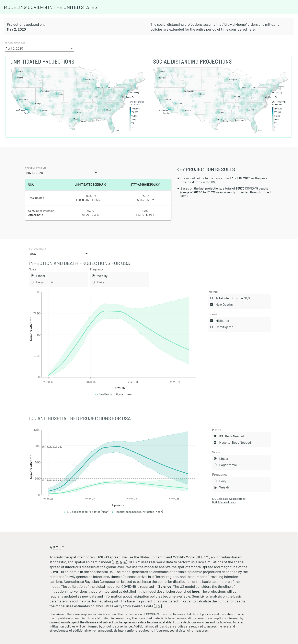
Task: Uncheck the Mitigated scenario checkbox
Action: coord(211,321)
